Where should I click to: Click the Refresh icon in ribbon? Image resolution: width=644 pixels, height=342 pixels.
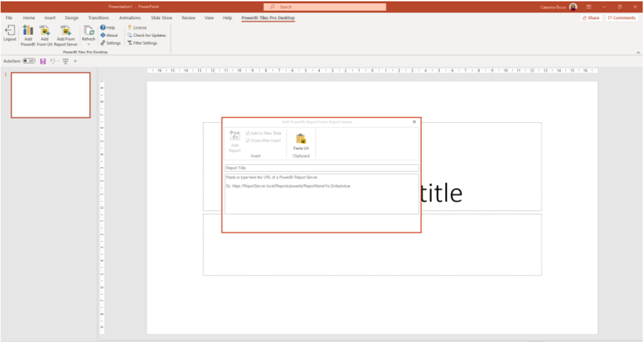88,32
